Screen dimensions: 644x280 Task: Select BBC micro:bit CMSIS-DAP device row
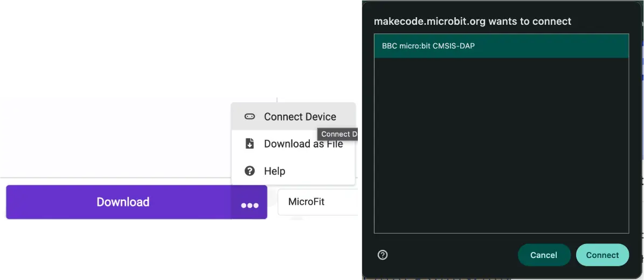tap(502, 46)
